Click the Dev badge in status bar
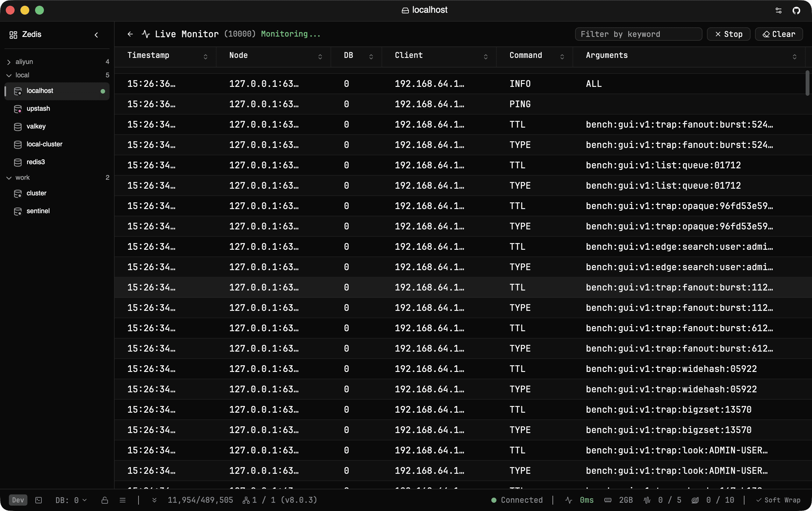Viewport: 812px width, 511px height. click(x=18, y=500)
